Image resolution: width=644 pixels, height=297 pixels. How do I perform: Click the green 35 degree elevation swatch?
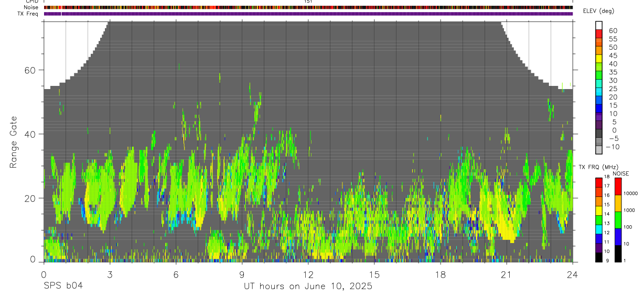pyautogui.click(x=598, y=76)
